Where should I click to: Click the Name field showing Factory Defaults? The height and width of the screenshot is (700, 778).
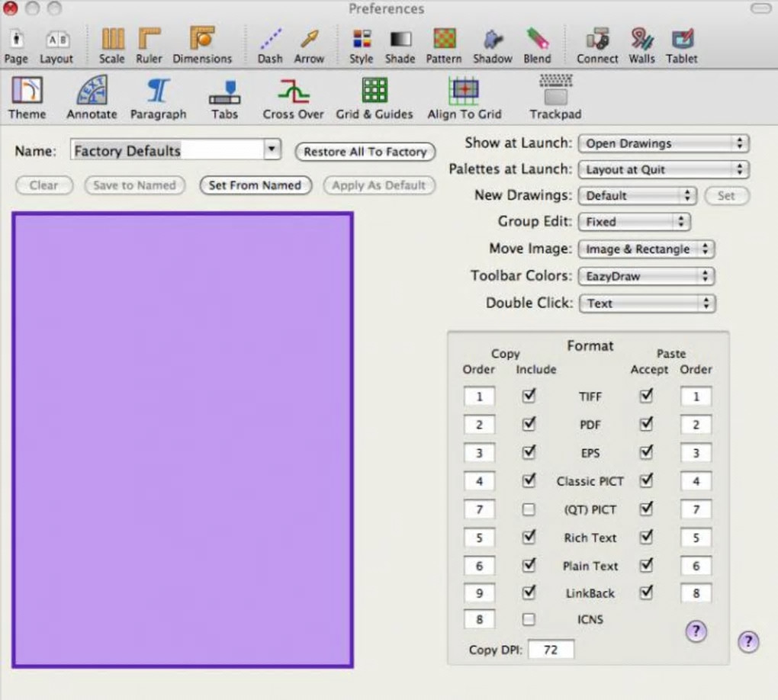click(168, 150)
